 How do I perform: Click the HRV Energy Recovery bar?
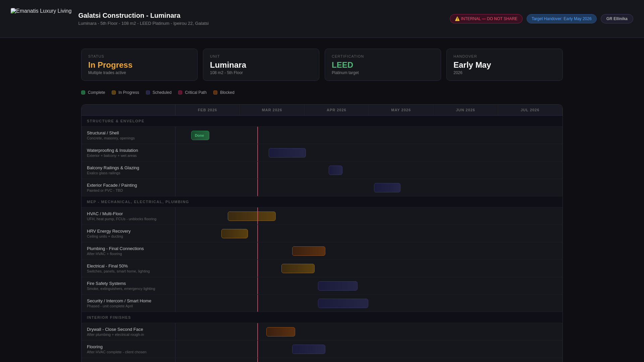[234, 234]
